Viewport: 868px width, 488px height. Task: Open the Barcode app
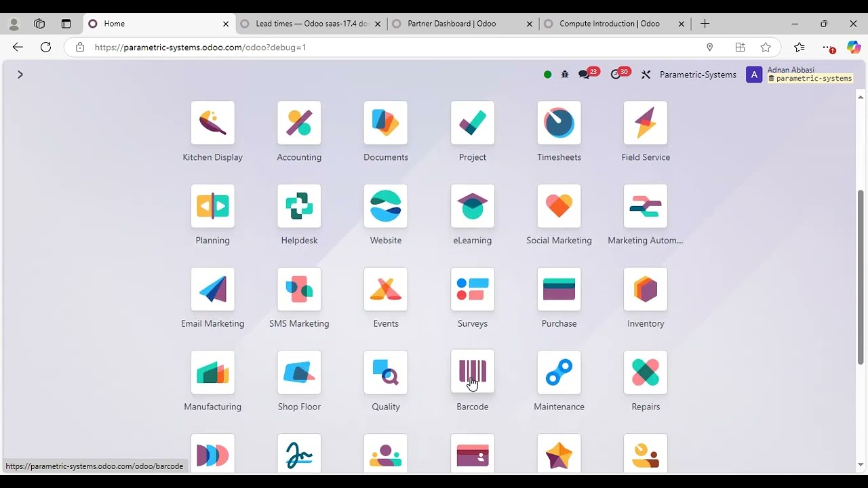coord(473,371)
